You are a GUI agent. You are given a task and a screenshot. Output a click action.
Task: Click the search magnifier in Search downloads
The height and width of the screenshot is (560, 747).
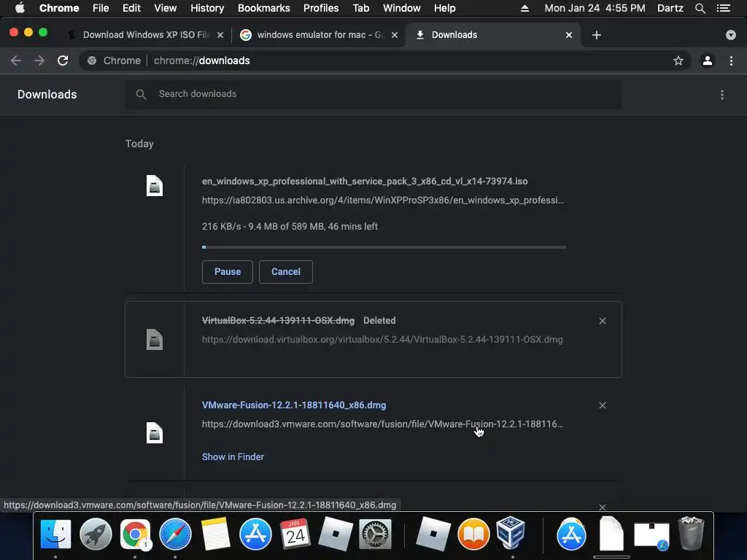point(141,94)
